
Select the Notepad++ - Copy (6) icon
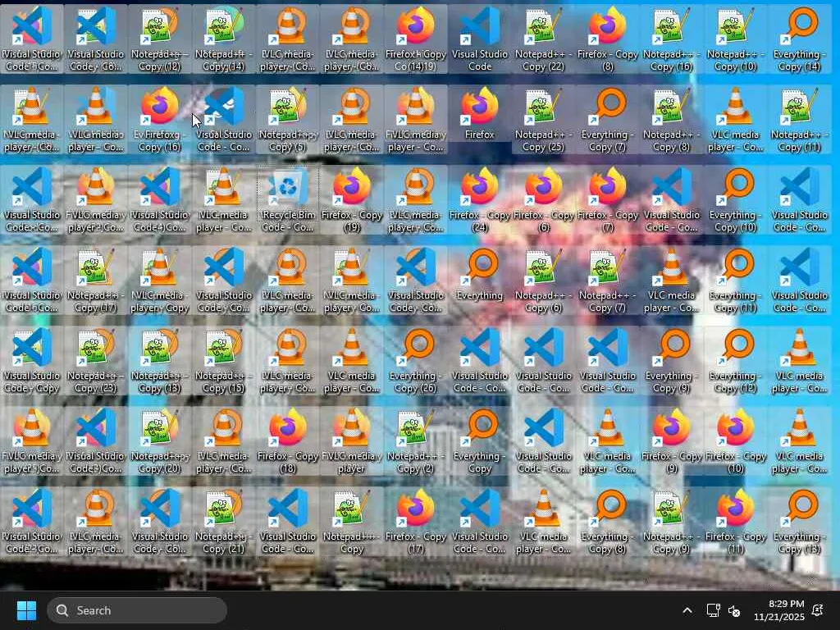(x=543, y=281)
